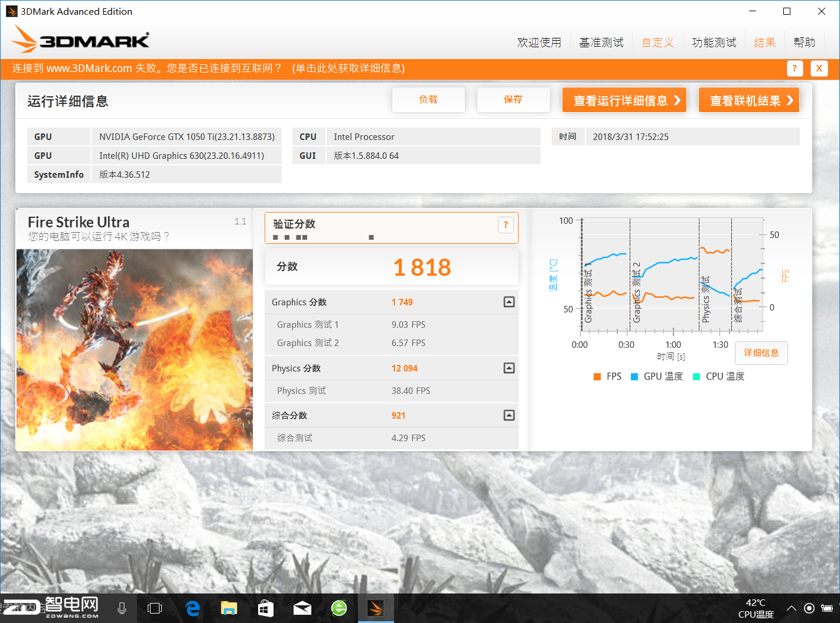
Task: Click the 3DMark logo in header
Action: (x=81, y=39)
